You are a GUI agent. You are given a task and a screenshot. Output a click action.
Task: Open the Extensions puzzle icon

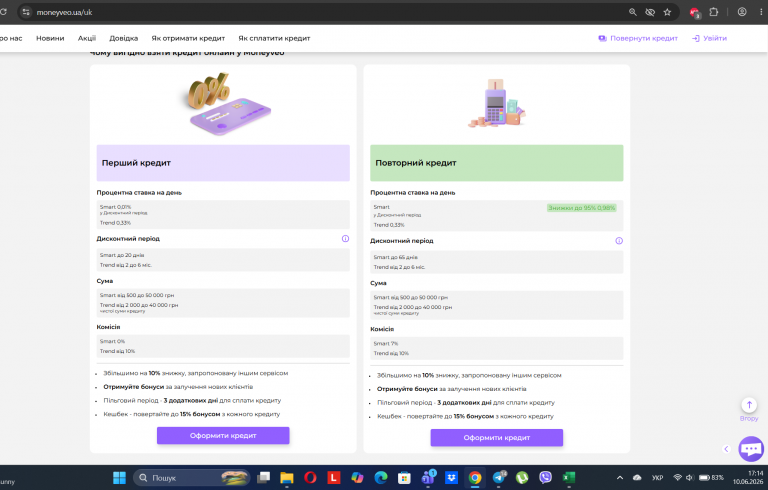coord(714,12)
